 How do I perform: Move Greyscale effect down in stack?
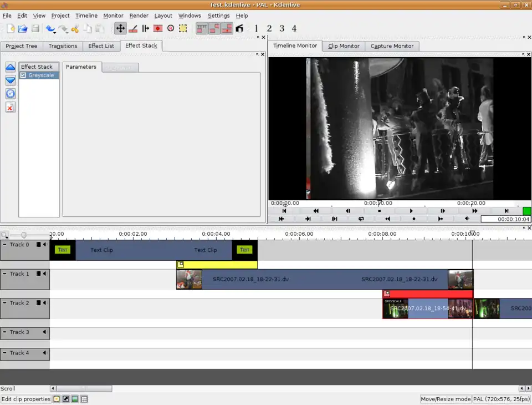coord(11,80)
